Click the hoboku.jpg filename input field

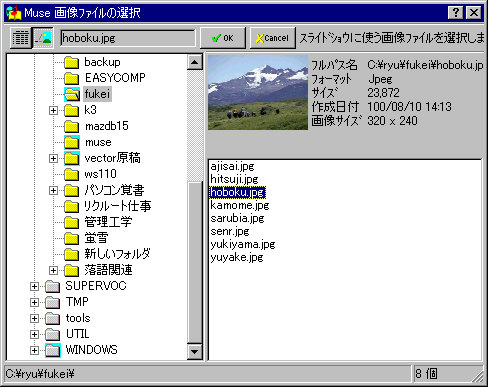128,38
